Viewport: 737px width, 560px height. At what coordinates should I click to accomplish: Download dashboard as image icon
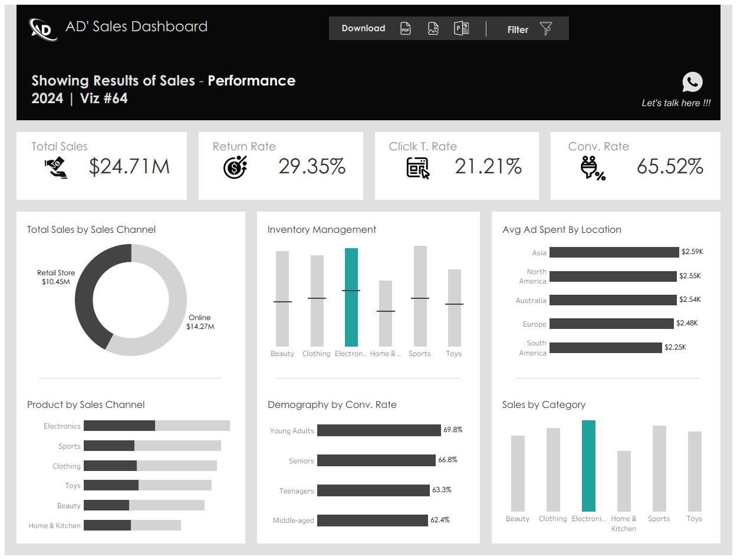(x=433, y=28)
